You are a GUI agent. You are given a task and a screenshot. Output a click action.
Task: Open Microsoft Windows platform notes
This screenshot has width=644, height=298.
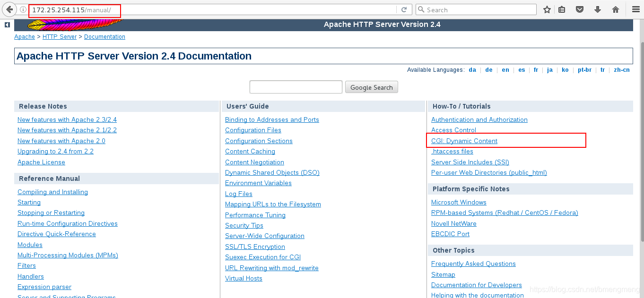[x=459, y=202]
